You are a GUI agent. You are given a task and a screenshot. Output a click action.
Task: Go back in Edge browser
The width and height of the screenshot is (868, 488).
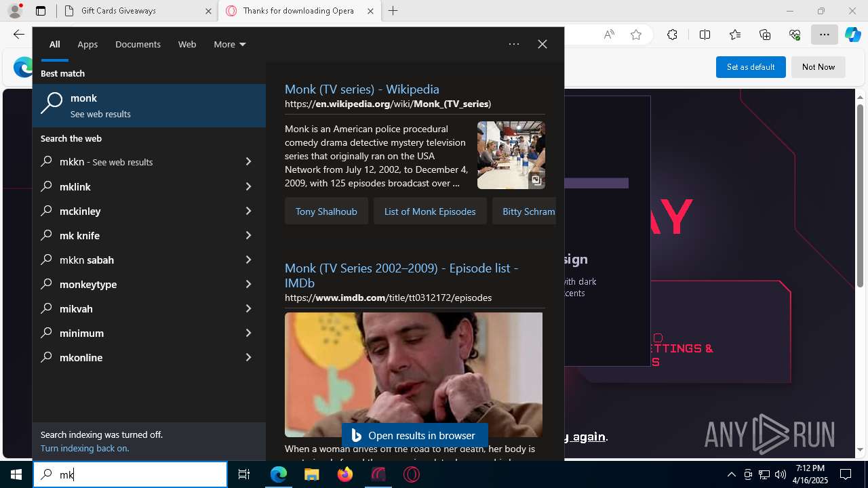[x=19, y=35]
